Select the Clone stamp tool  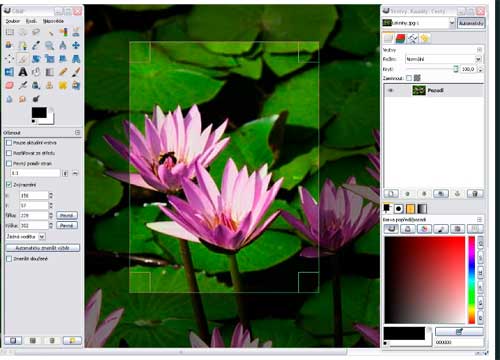tap(50, 85)
